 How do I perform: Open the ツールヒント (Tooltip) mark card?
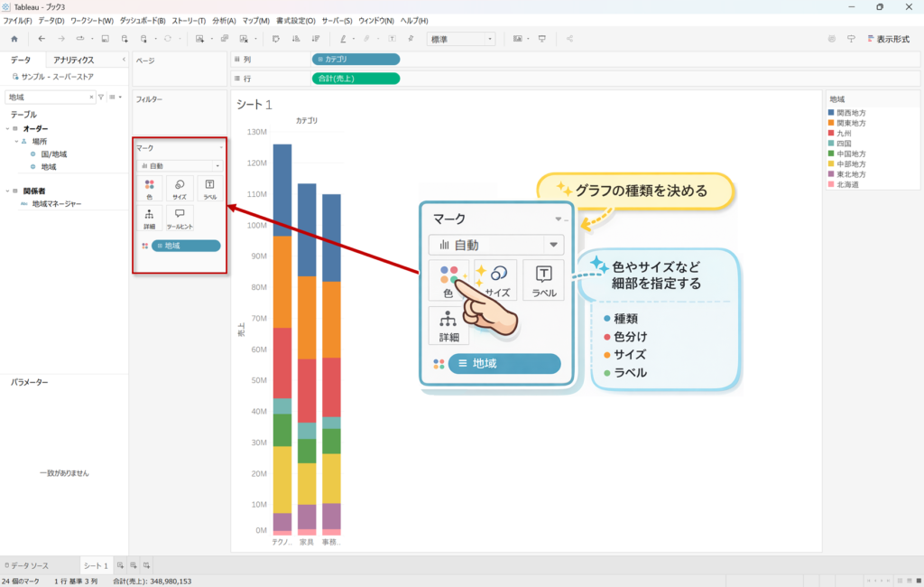point(180,218)
